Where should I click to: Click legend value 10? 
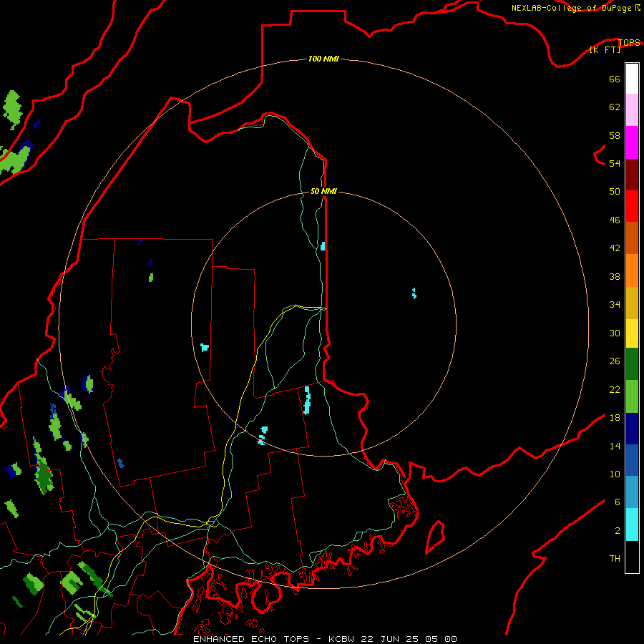coord(615,474)
